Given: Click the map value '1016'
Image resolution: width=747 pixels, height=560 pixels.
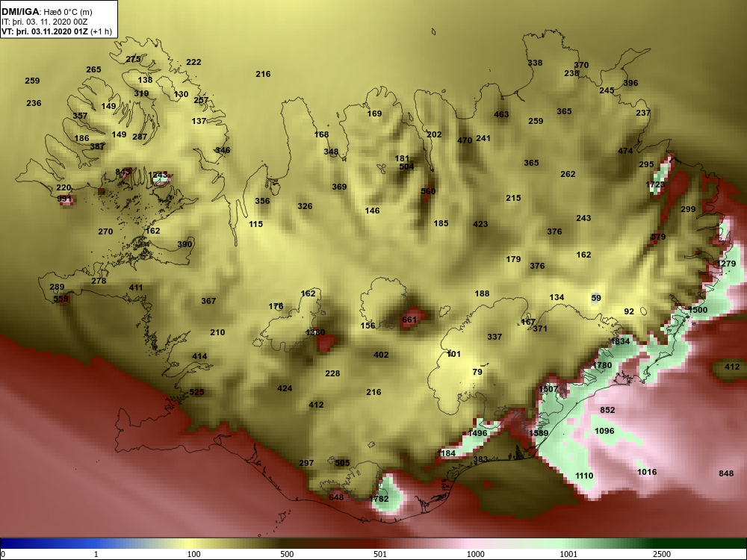Looking at the screenshot, I should click(647, 472).
